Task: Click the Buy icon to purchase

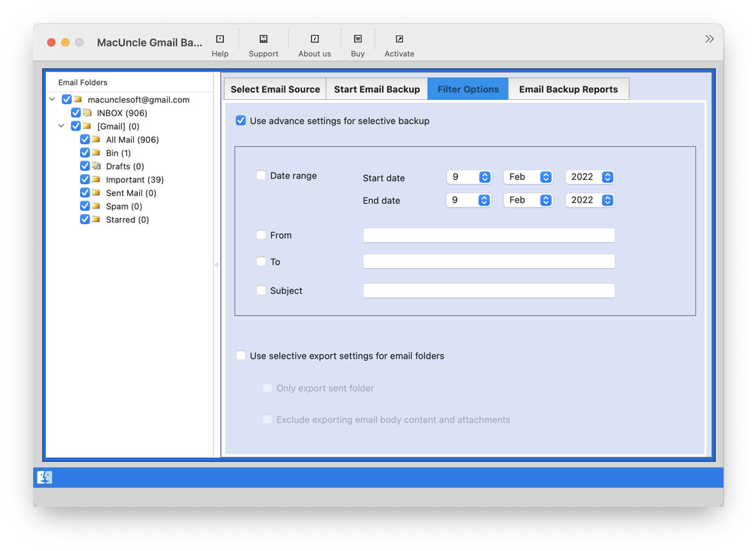Action: 357,44
